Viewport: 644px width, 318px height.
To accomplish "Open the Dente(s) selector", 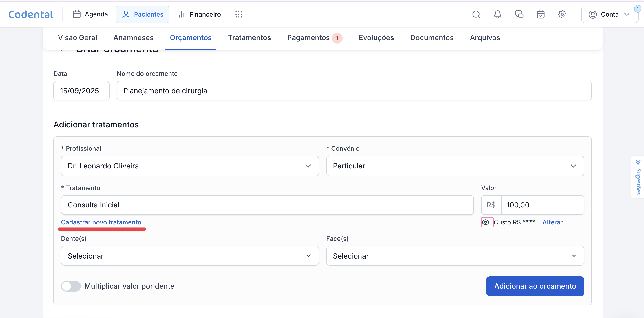I will (x=190, y=256).
